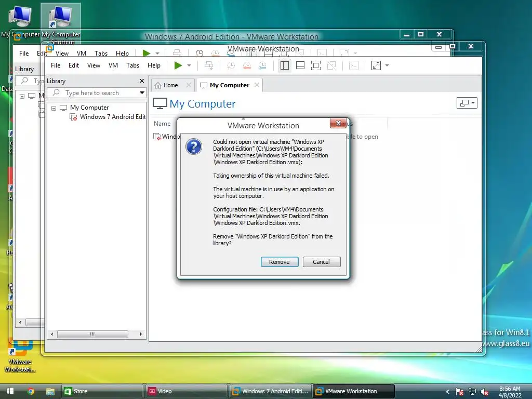
Task: Collapse My Computer tree node
Action: (54, 108)
